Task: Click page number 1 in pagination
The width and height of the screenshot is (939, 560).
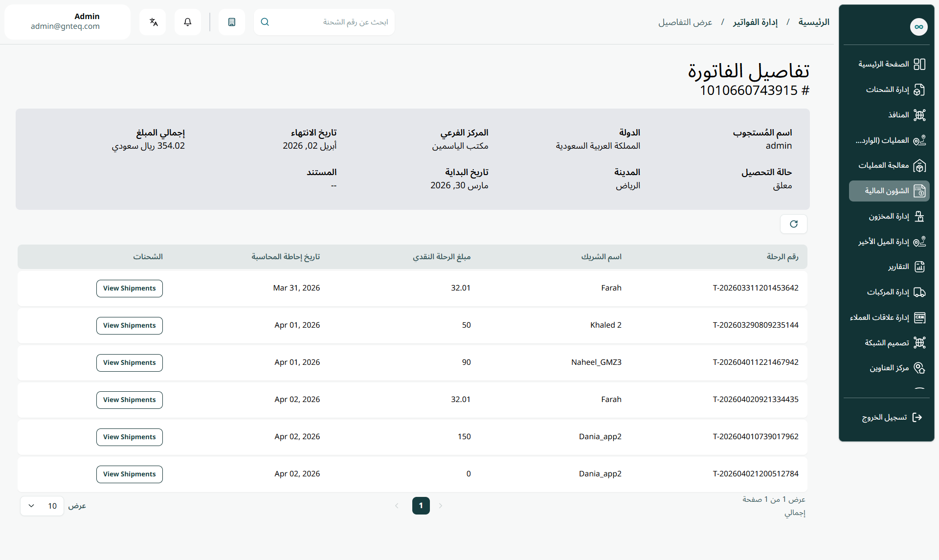Action: coord(421,506)
